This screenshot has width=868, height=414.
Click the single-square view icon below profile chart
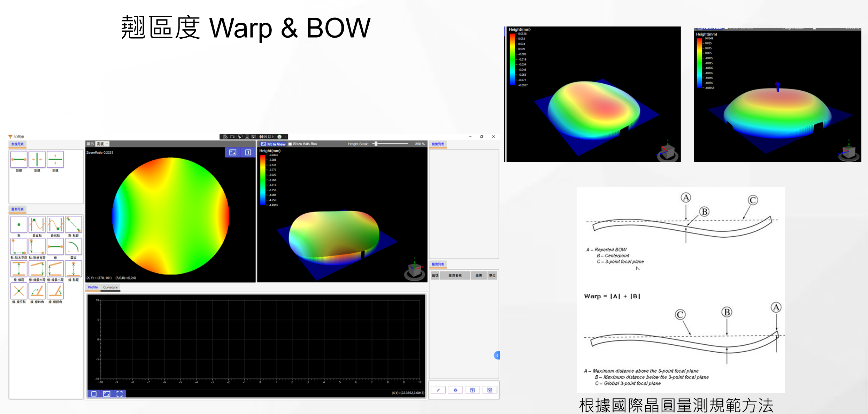pos(94,394)
